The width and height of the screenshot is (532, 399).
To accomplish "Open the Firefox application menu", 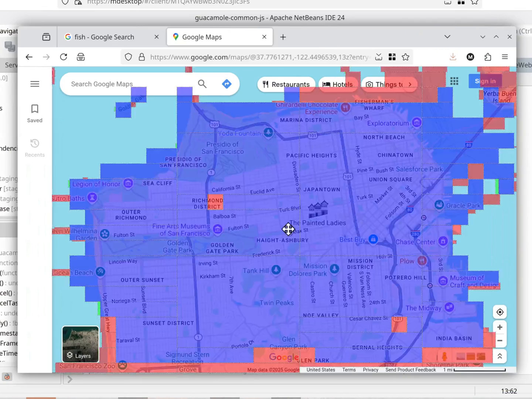I will coord(505,57).
